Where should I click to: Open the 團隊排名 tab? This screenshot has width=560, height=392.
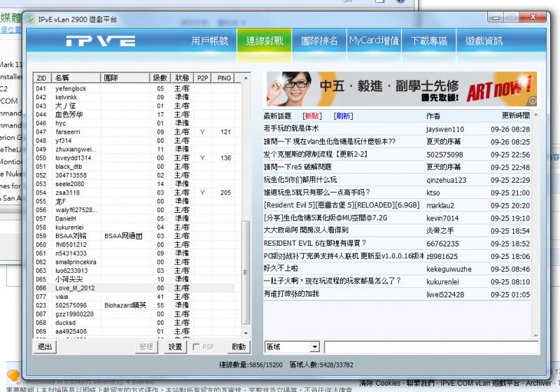coord(319,41)
